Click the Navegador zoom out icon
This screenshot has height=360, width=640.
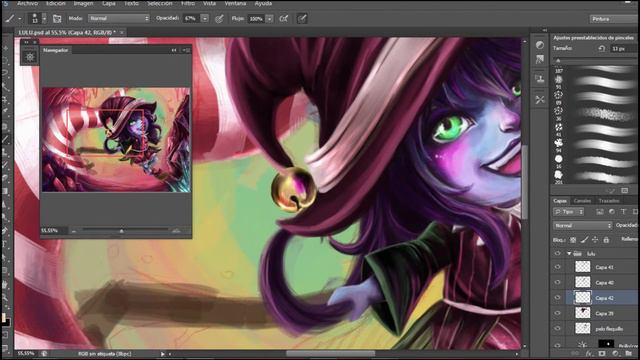coord(74,231)
